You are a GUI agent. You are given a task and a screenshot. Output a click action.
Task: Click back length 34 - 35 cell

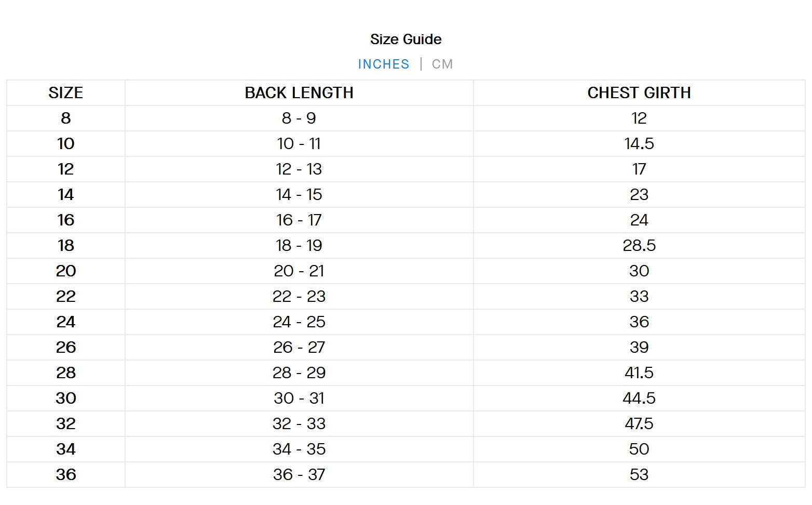299,449
